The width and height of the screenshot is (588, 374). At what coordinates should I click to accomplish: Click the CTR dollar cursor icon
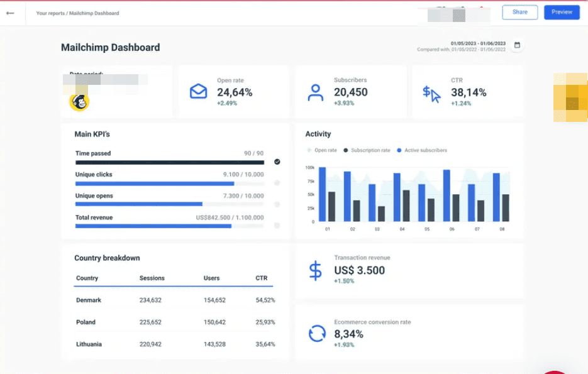pos(431,94)
